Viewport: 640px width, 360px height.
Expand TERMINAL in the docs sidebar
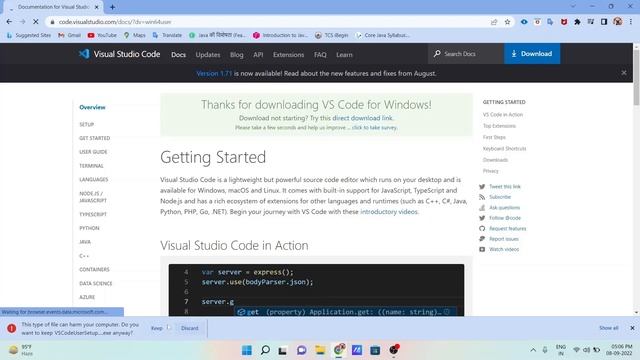[91, 166]
